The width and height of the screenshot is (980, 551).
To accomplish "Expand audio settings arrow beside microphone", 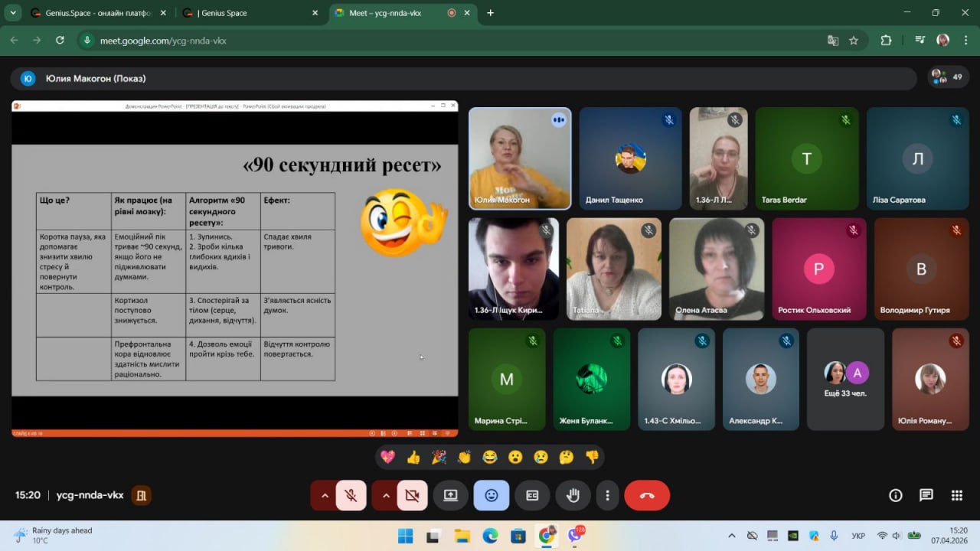I will point(324,495).
